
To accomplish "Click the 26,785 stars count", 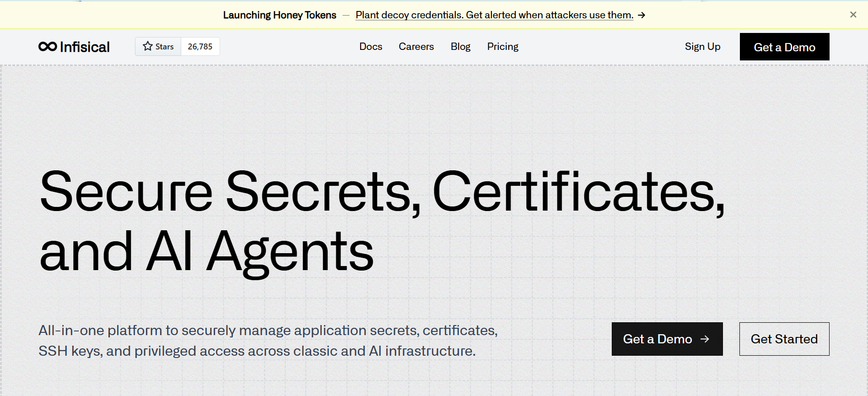I will coord(200,47).
